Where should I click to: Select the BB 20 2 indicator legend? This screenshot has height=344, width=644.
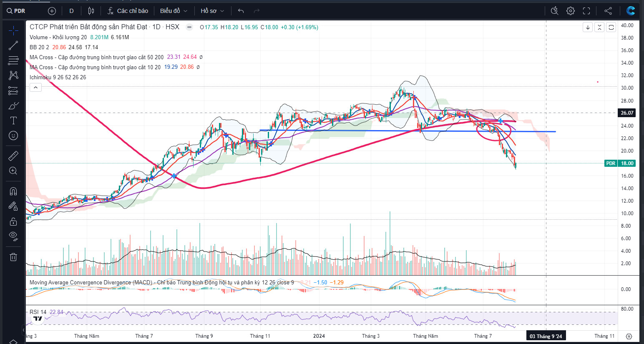click(x=39, y=47)
